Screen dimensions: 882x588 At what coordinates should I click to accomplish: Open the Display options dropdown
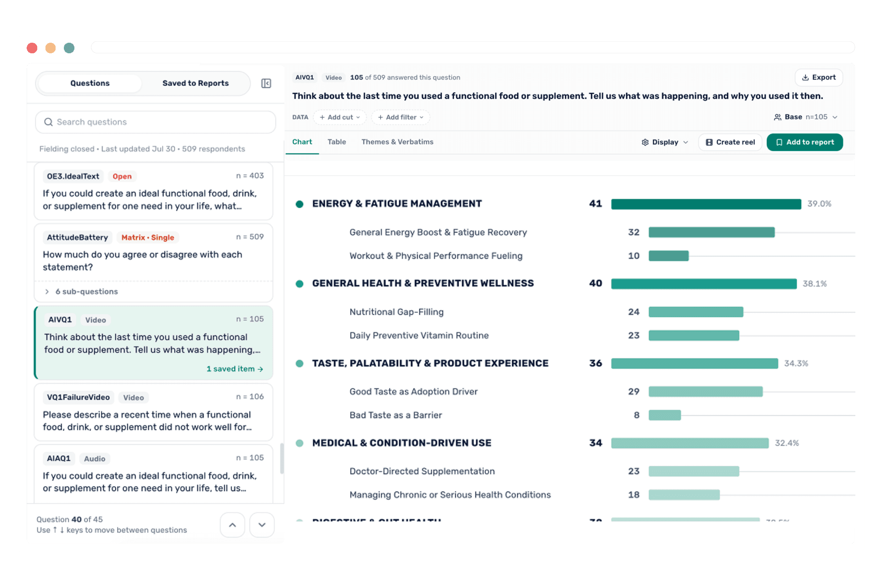click(665, 142)
